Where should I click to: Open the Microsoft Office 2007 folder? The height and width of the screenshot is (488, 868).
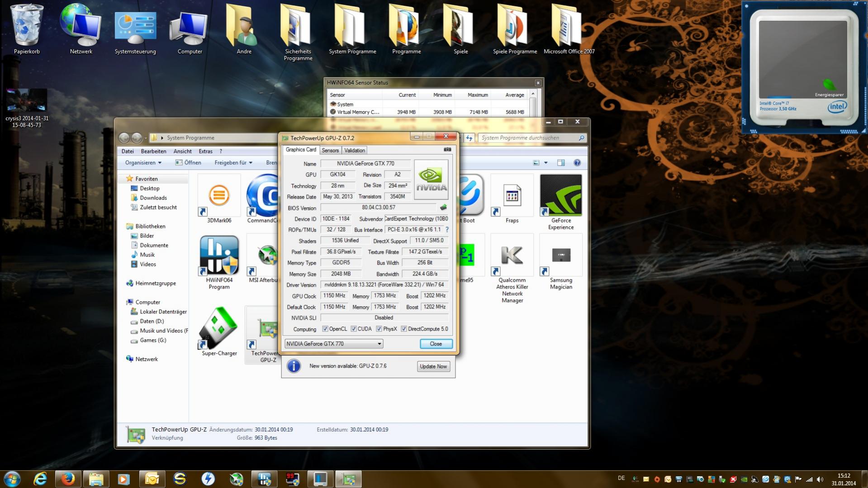(x=569, y=29)
